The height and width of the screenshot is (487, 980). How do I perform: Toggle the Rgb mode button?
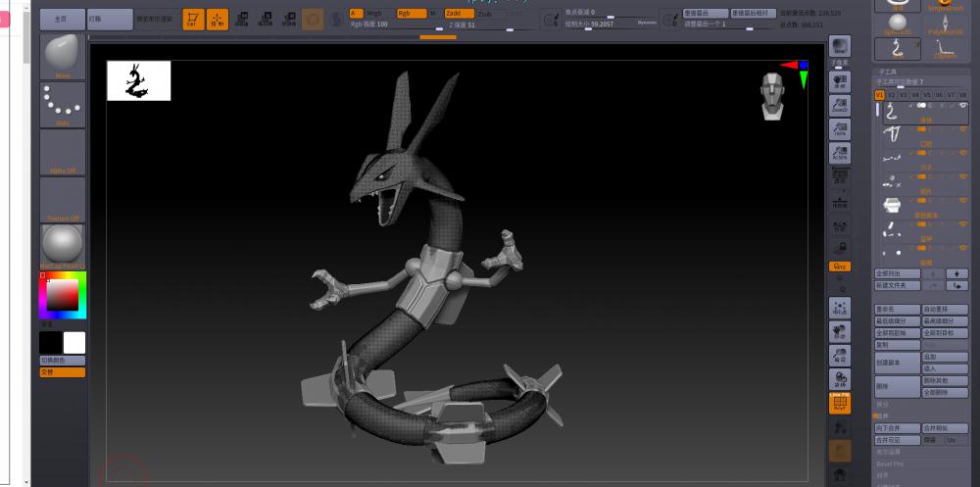click(x=412, y=13)
